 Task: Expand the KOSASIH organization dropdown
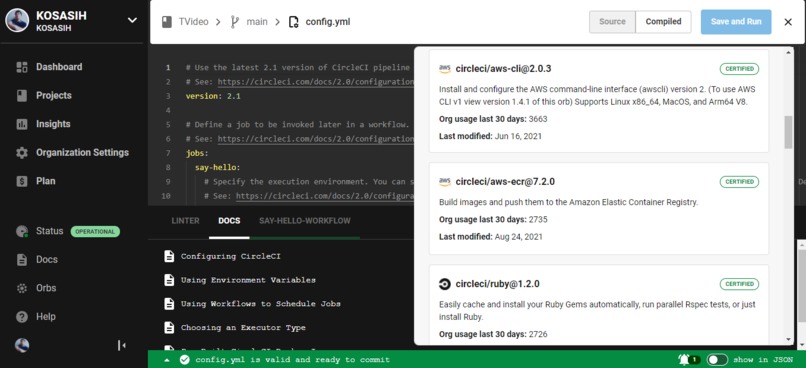[132, 20]
